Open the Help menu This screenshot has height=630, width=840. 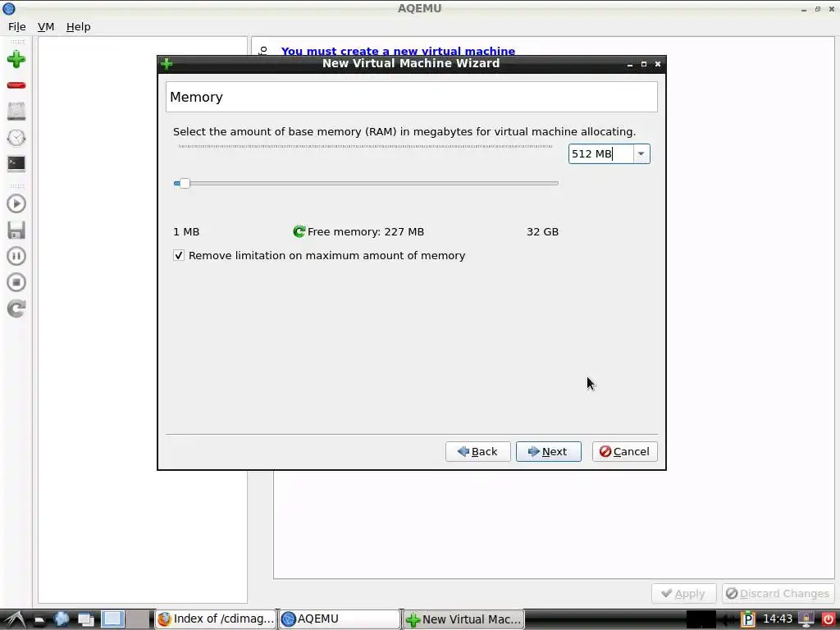(78, 27)
